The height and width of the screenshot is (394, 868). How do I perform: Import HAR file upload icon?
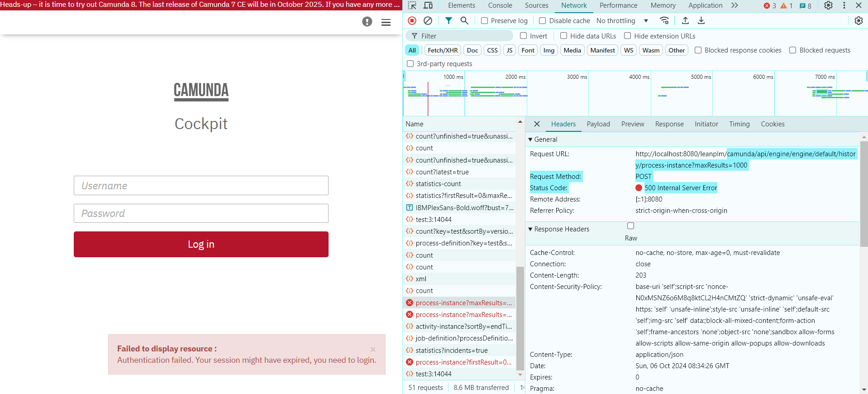[685, 20]
